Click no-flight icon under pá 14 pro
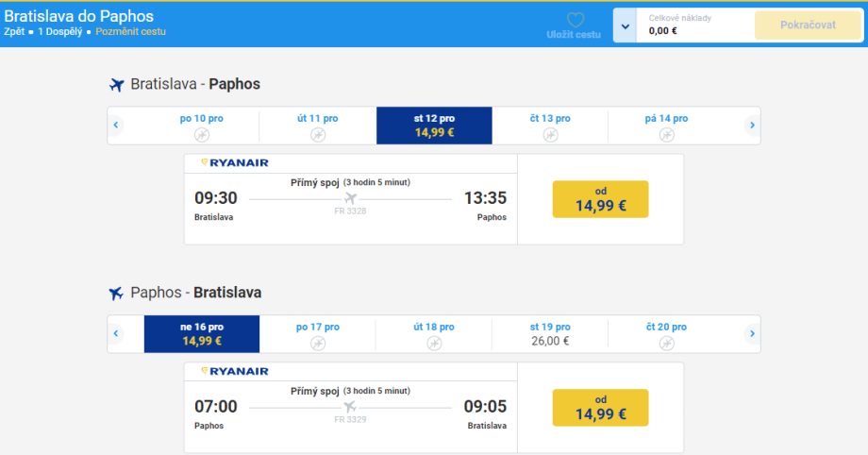This screenshot has height=455, width=868. (666, 135)
